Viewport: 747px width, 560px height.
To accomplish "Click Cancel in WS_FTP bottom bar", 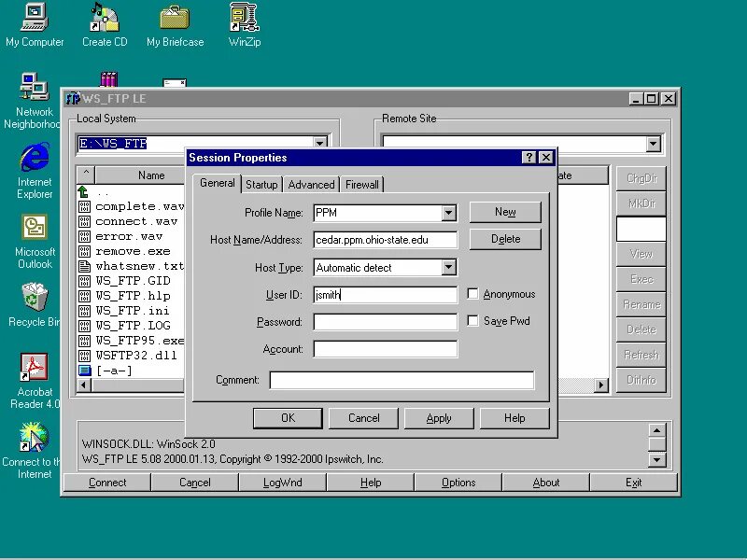I will coord(195,483).
